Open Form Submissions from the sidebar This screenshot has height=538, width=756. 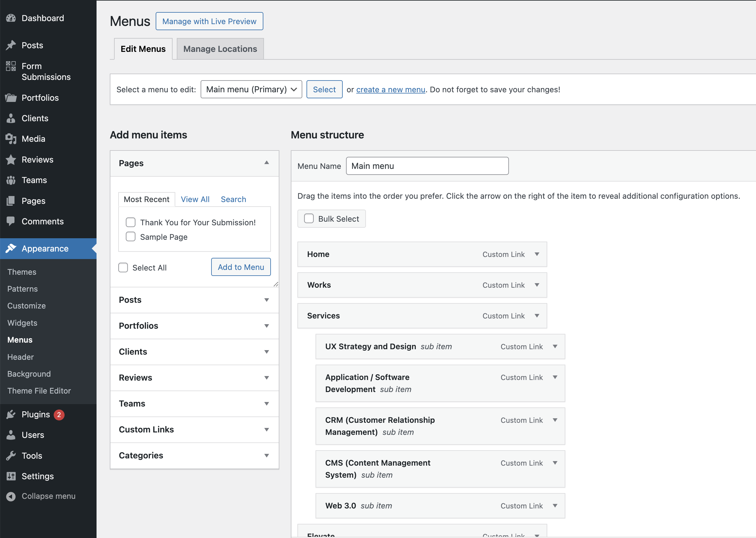pyautogui.click(x=11, y=66)
